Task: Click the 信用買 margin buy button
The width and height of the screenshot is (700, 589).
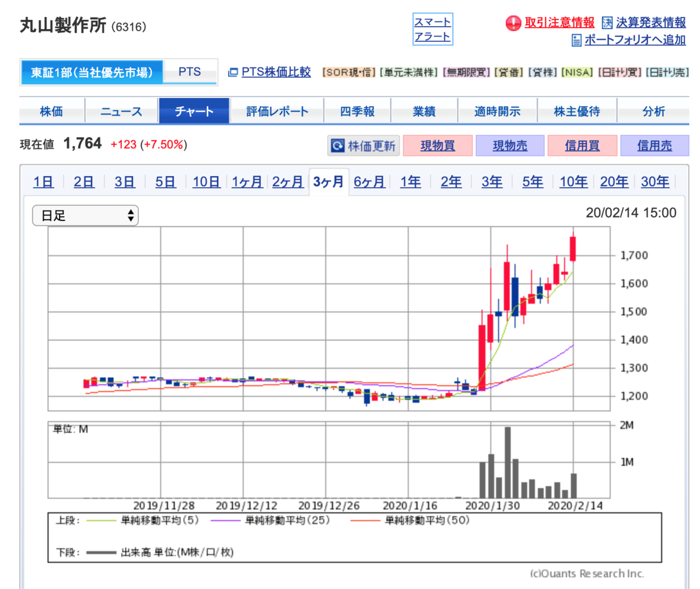Action: (582, 146)
